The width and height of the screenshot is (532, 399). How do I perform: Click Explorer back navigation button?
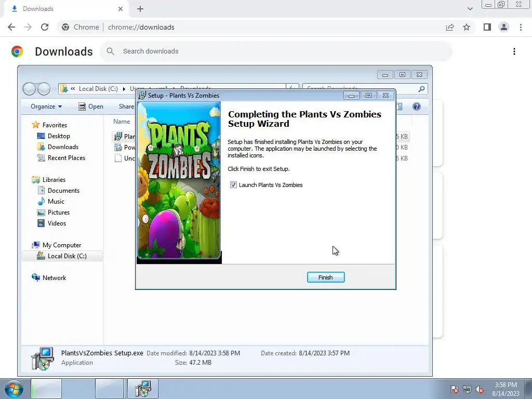pyautogui.click(x=30, y=89)
